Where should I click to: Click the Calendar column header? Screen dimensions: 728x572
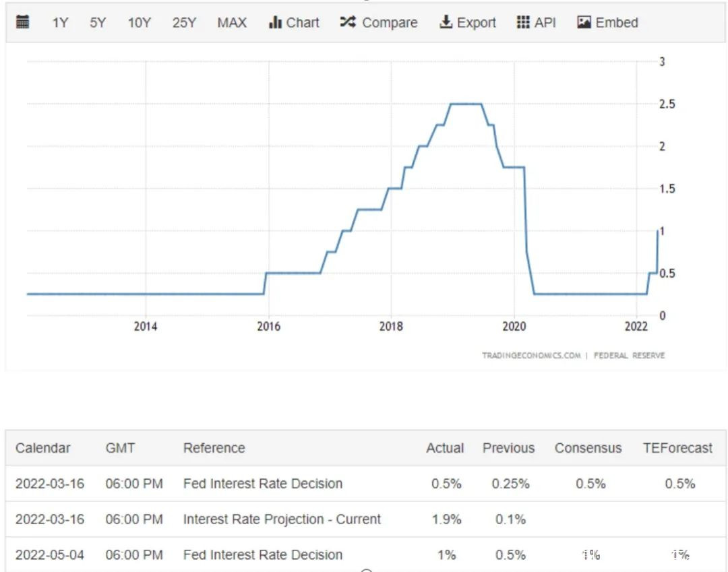pyautogui.click(x=43, y=448)
